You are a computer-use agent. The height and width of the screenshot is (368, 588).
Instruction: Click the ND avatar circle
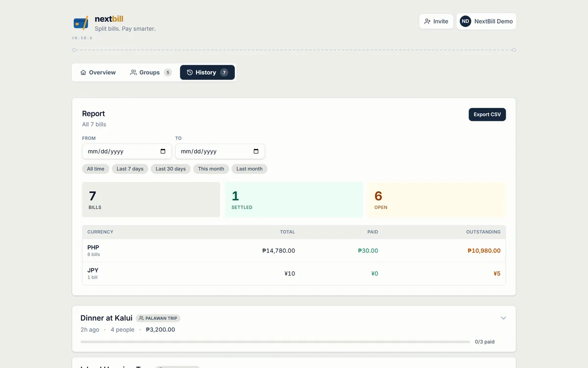[465, 22]
